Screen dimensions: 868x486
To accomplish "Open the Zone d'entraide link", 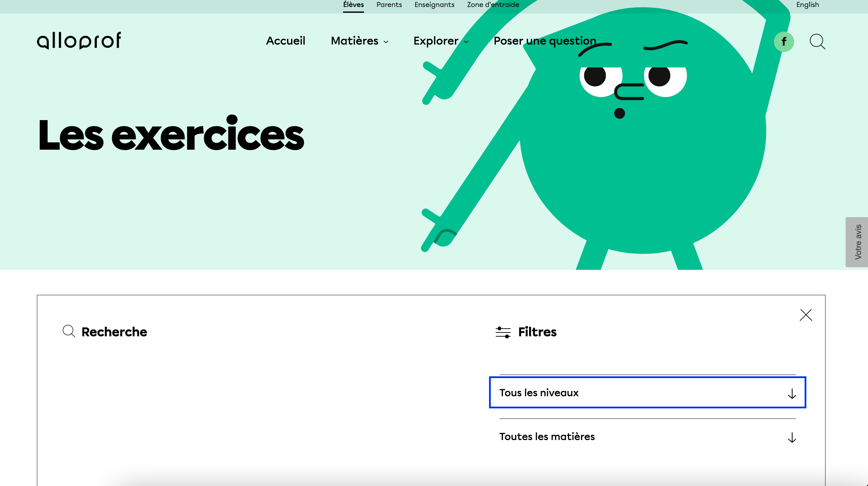I will (x=493, y=5).
